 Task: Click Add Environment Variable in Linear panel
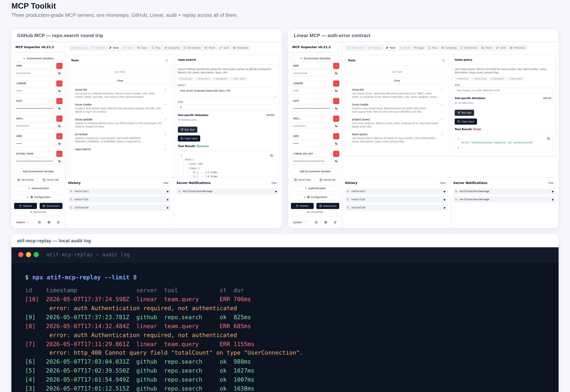pos(315,171)
